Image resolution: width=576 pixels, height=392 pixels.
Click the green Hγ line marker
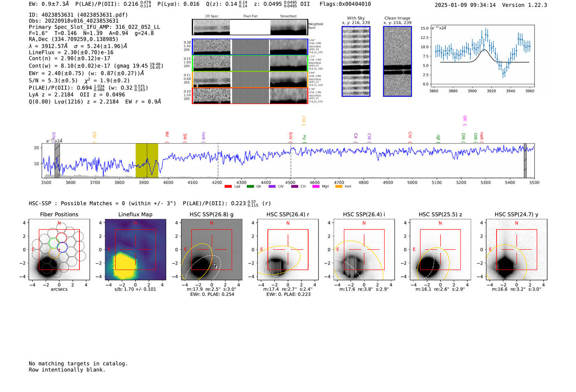click(x=304, y=139)
